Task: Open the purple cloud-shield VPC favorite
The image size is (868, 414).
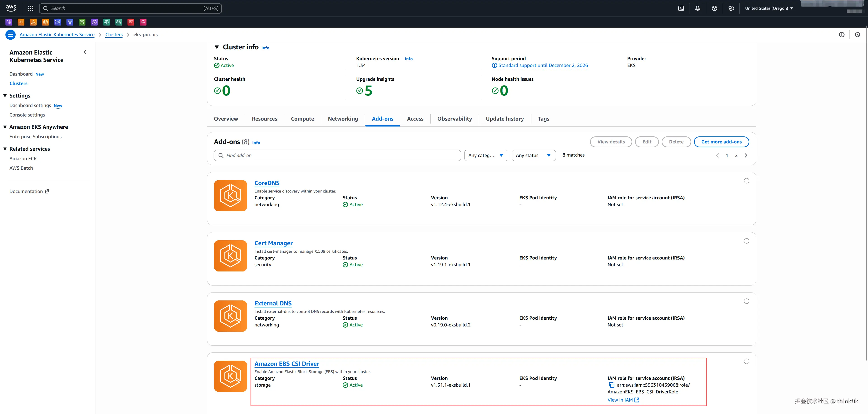Action: 9,22
